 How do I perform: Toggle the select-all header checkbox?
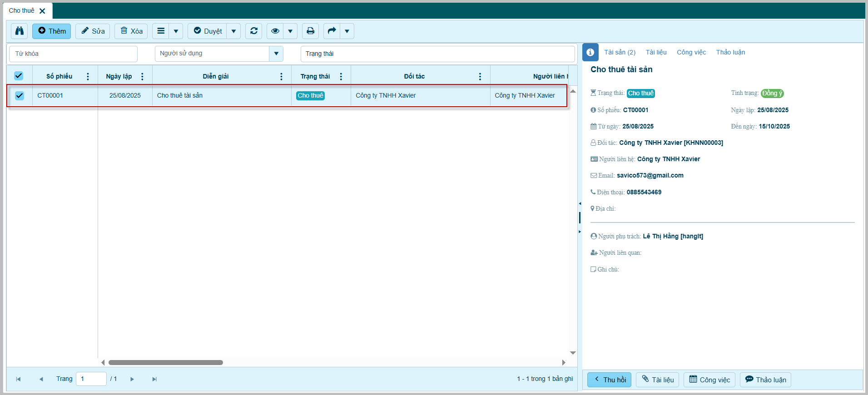pyautogui.click(x=19, y=76)
